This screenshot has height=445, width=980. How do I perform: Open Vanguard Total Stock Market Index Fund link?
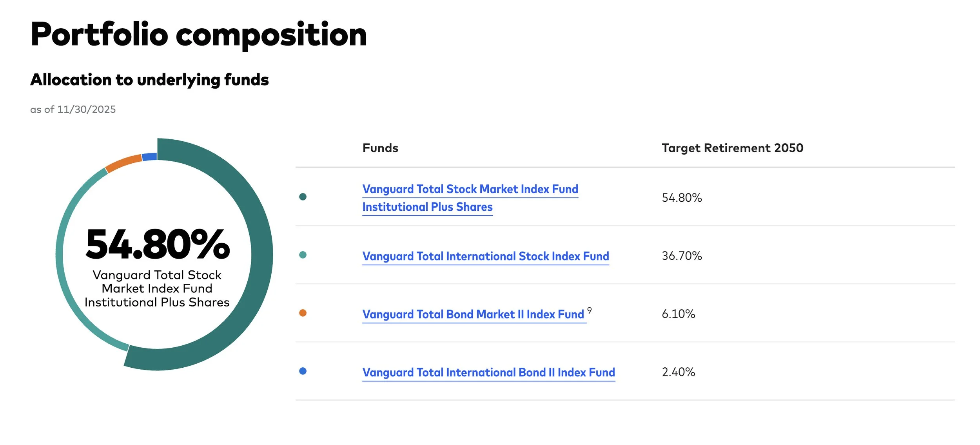470,190
